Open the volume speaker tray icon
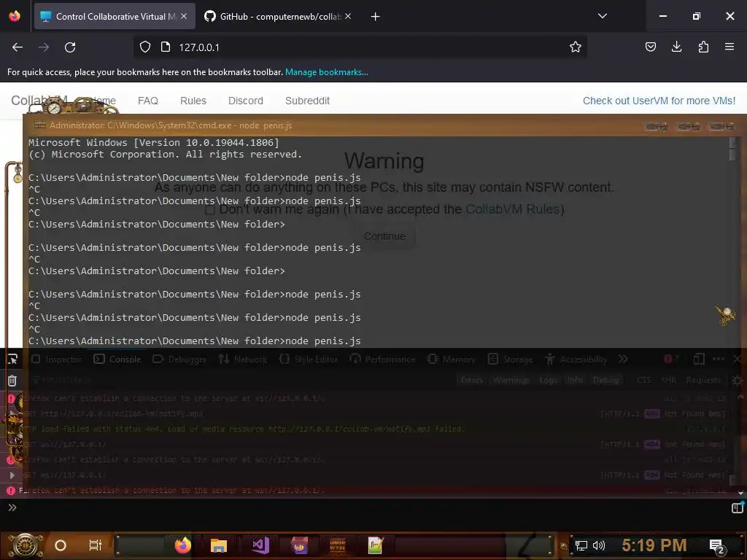 598,545
